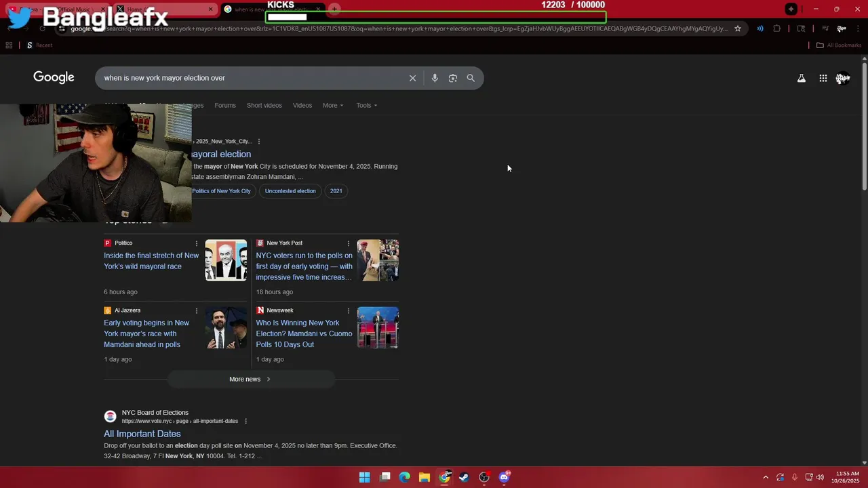Select the 2021 chip
This screenshot has width=868, height=488.
(x=336, y=191)
